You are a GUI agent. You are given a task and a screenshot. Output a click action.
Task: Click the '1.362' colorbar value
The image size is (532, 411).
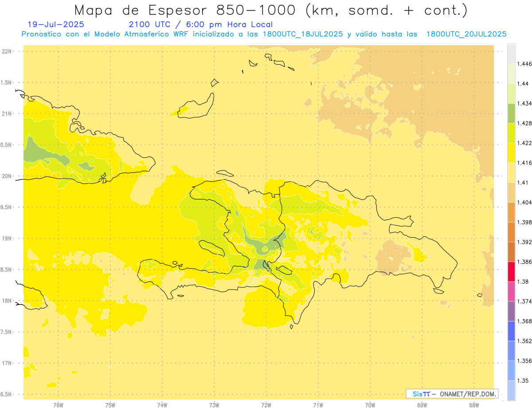click(524, 341)
